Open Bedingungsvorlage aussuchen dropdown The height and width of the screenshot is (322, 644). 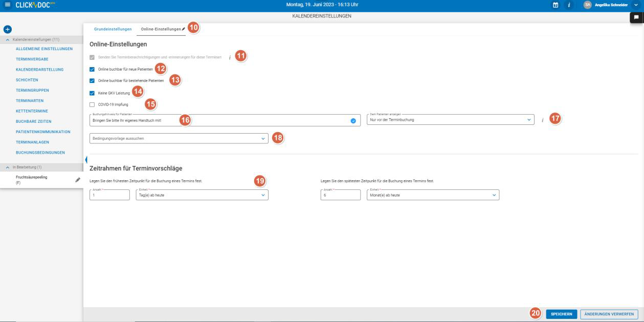click(x=179, y=138)
